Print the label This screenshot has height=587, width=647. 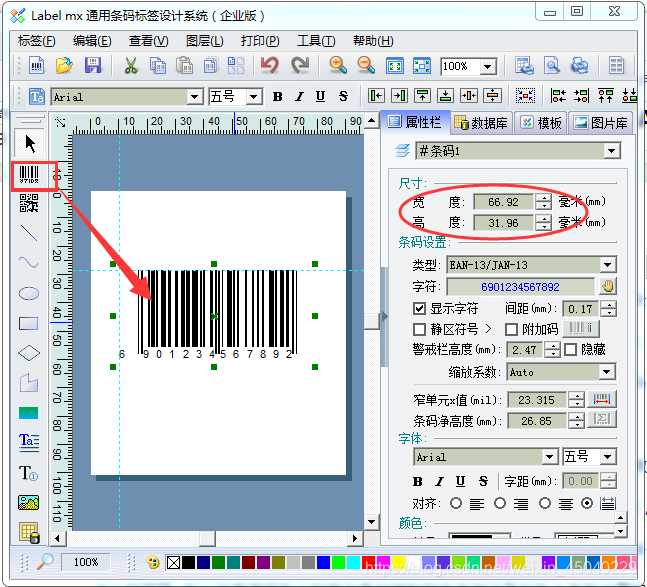pos(580,66)
